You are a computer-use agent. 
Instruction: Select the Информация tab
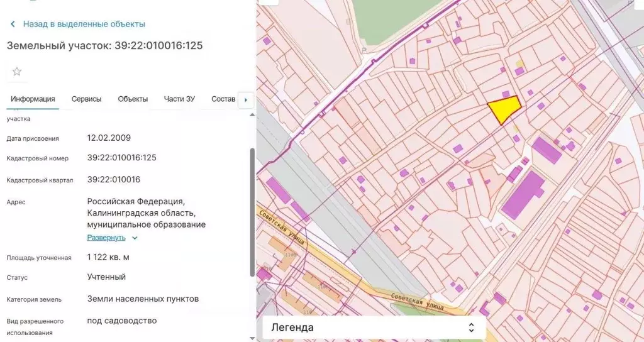(x=33, y=99)
